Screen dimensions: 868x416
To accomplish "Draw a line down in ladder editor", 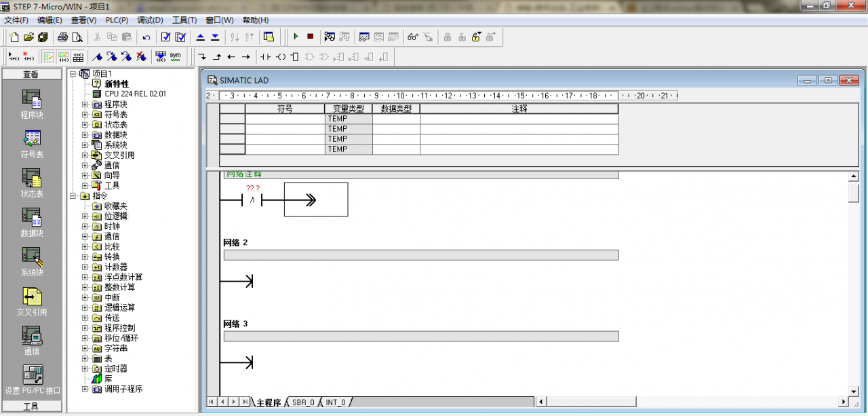I will pos(202,57).
